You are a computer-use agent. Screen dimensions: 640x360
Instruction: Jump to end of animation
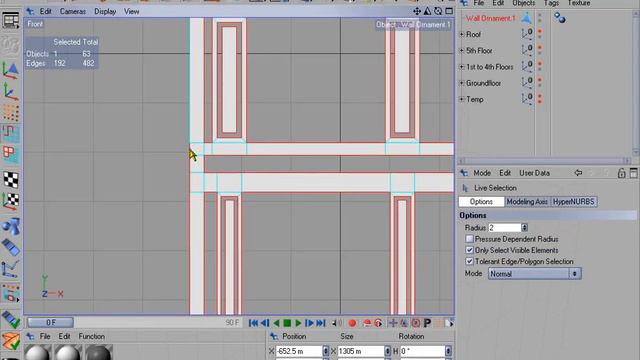pyautogui.click(x=321, y=323)
